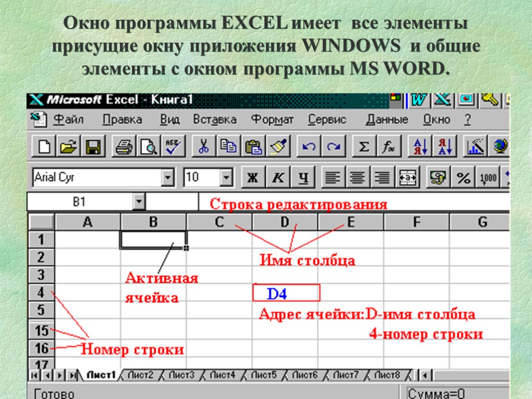
Task: Open the Файл menu
Action: click(69, 119)
